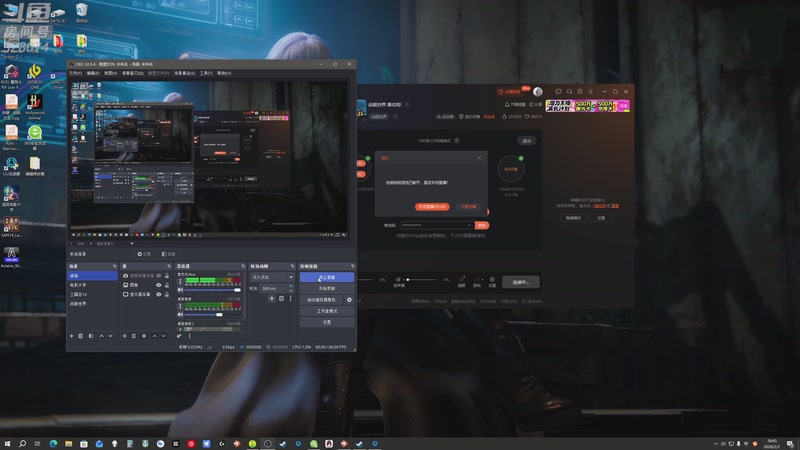The width and height of the screenshot is (800, 450).
Task: Pop out the Sources dock icon
Action: tap(169, 266)
